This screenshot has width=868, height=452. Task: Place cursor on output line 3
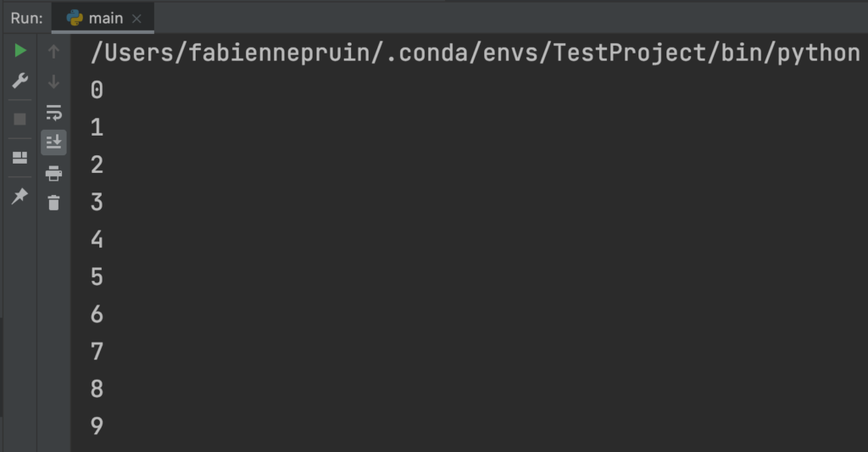[97, 203]
